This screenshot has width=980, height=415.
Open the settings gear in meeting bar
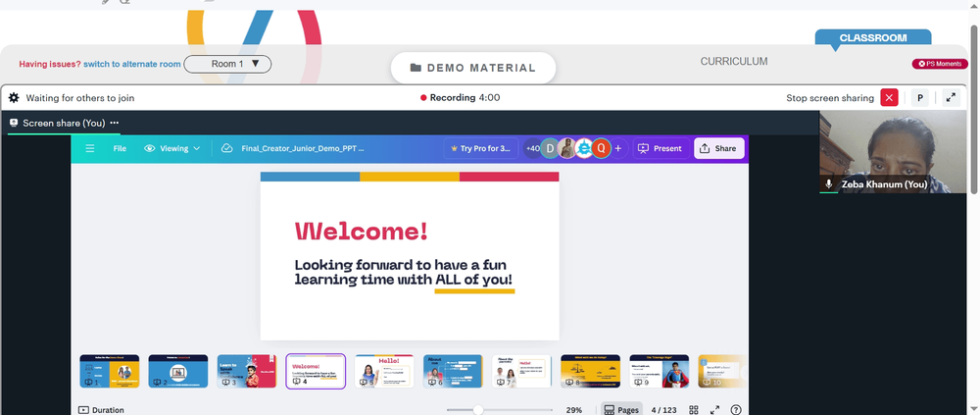pyautogui.click(x=14, y=98)
